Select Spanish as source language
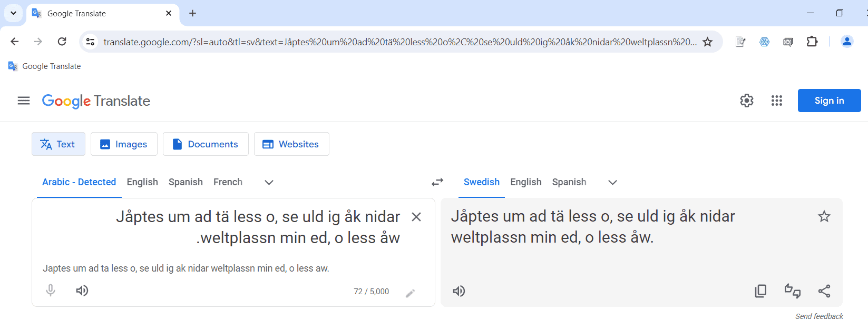Viewport: 868px width, 330px height. [186, 182]
